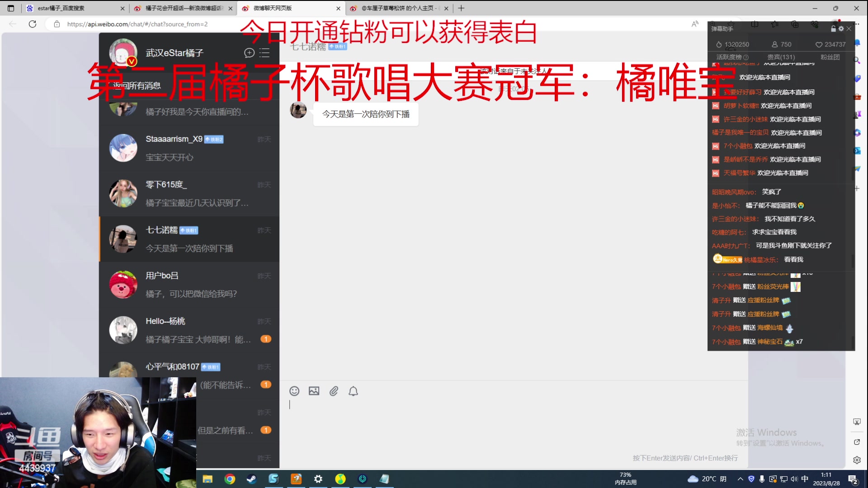
Task: Refresh the browser page
Action: pos(33,24)
